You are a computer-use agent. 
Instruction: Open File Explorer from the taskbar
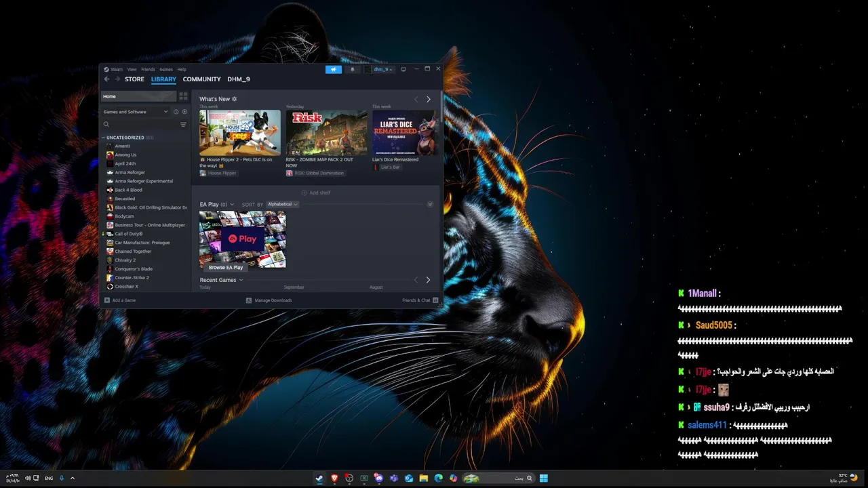pyautogui.click(x=424, y=478)
